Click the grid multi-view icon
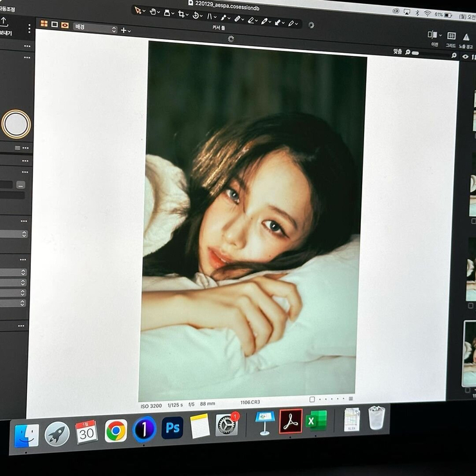The image size is (476, 476). click(x=44, y=24)
